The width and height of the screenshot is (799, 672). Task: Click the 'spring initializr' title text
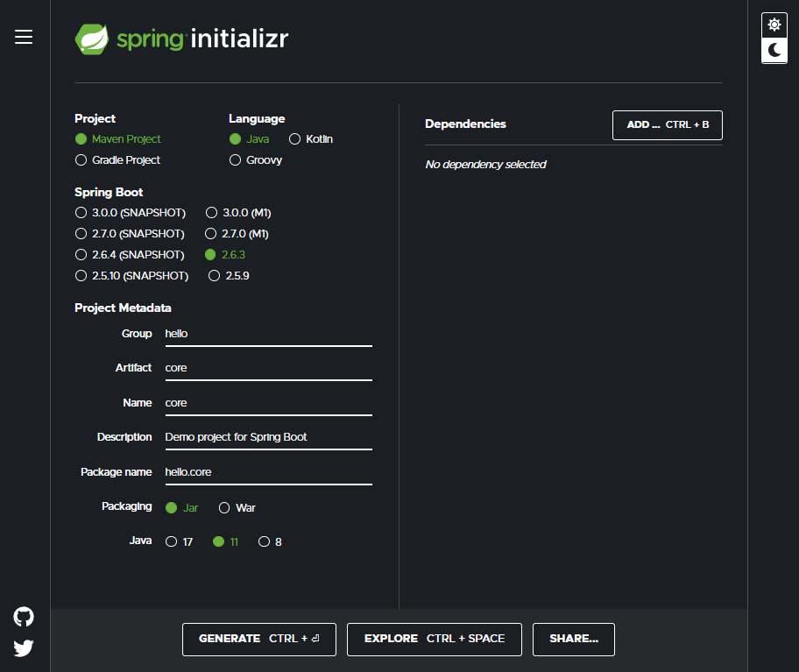point(202,39)
